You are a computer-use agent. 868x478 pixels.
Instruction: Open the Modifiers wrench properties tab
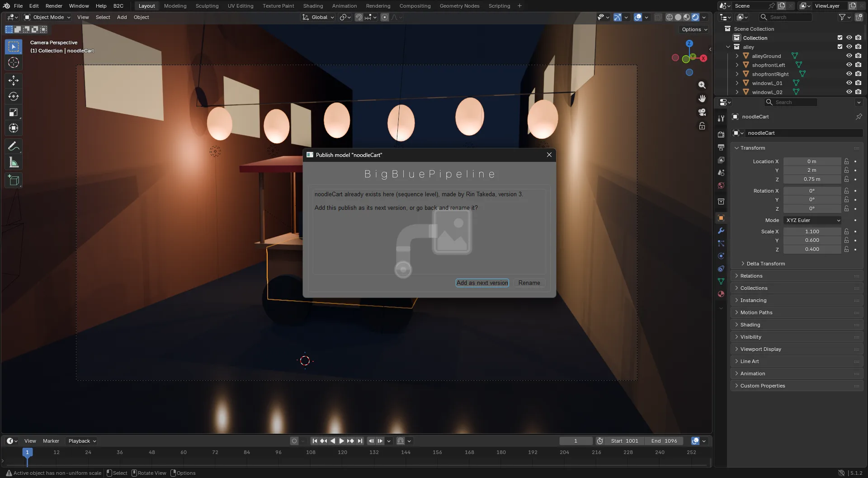tap(721, 231)
